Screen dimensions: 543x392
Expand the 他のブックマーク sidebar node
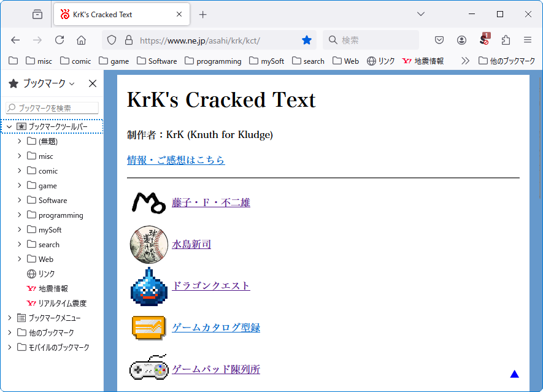coord(9,332)
